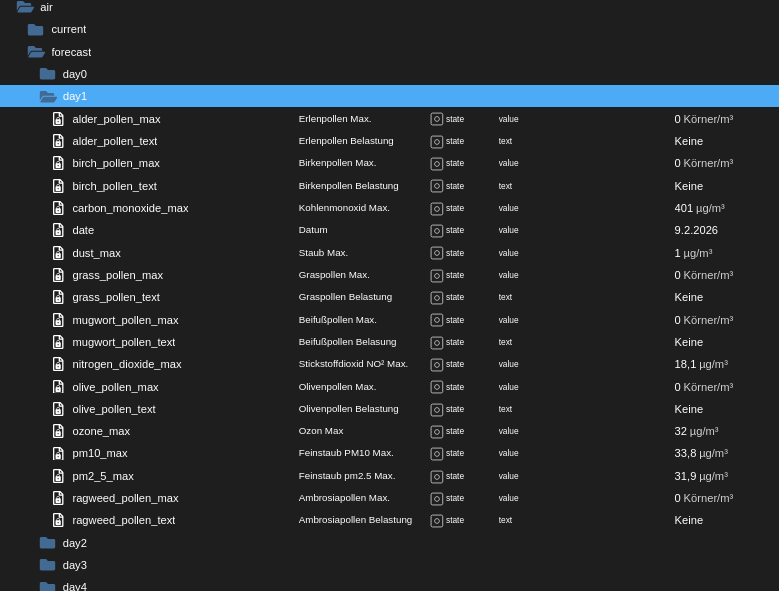Click Keine value for alder_pollen_text

(x=688, y=142)
